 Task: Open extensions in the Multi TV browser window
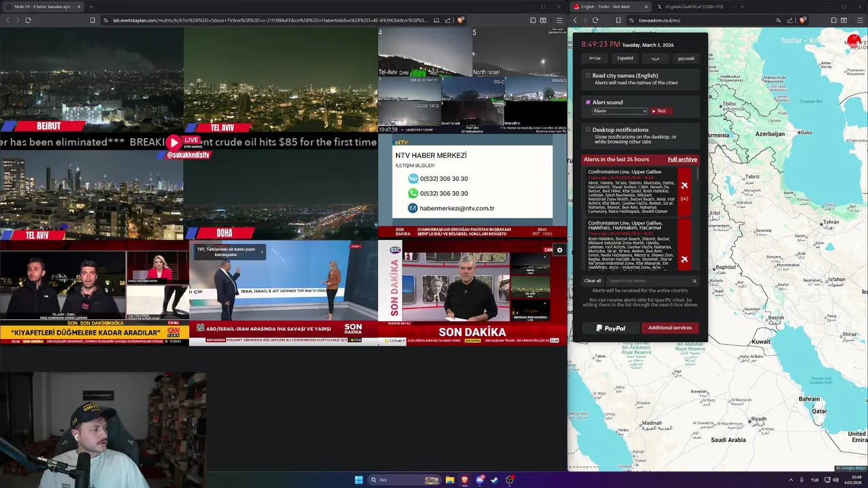point(533,20)
